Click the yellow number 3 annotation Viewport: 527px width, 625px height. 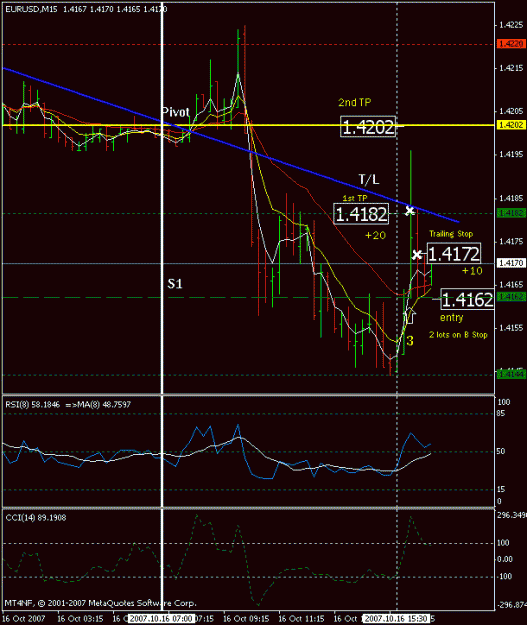point(410,341)
